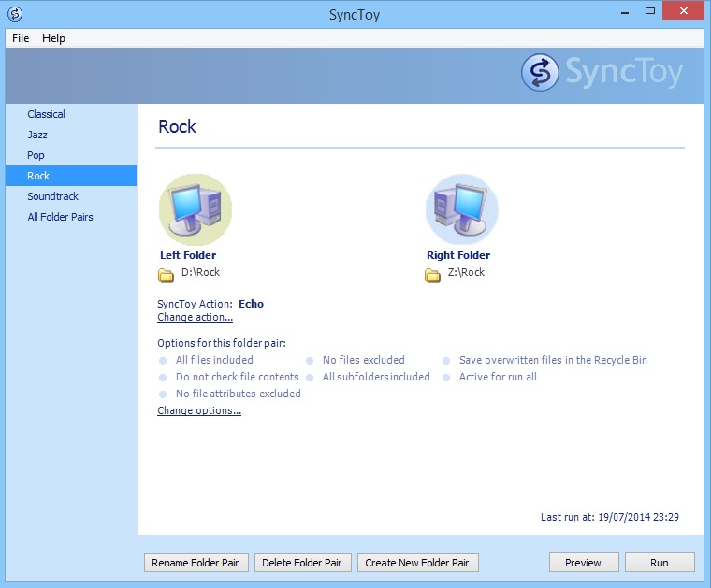Click the SyncToy logo in the header banner

(602, 73)
